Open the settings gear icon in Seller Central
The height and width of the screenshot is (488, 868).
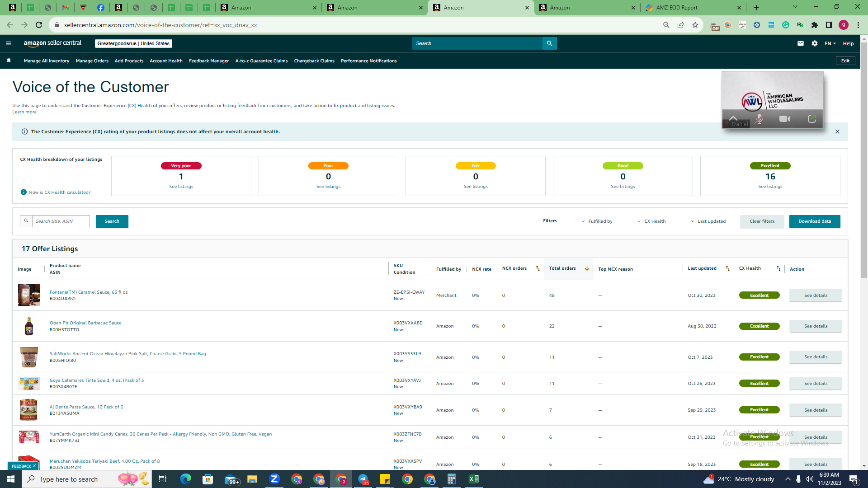point(814,43)
